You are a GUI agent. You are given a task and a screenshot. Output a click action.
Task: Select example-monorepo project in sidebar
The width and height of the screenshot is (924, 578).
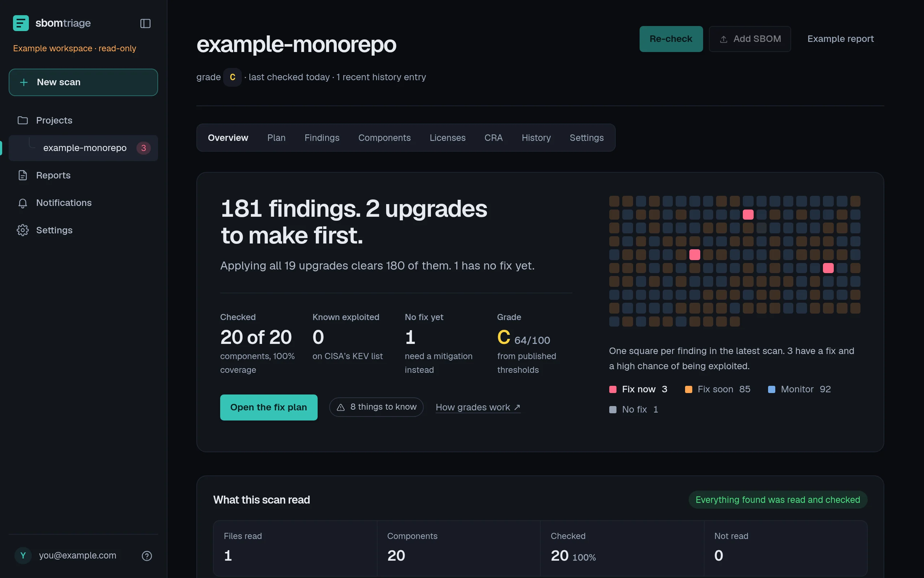click(83, 148)
